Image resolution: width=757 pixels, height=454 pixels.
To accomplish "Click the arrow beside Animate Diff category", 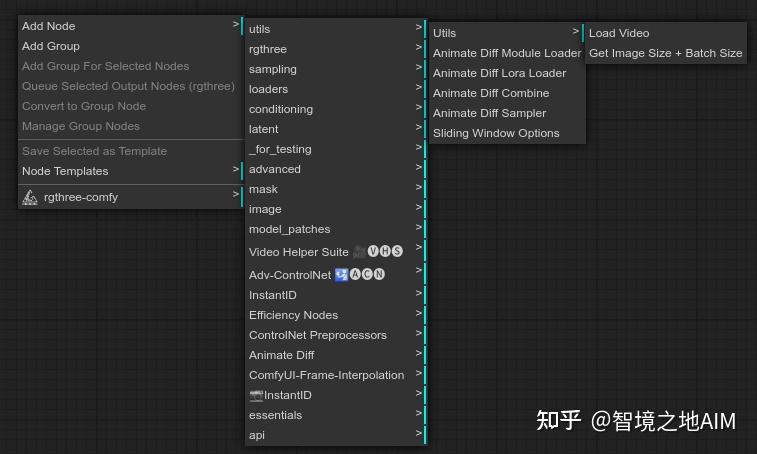I will pyautogui.click(x=419, y=353).
